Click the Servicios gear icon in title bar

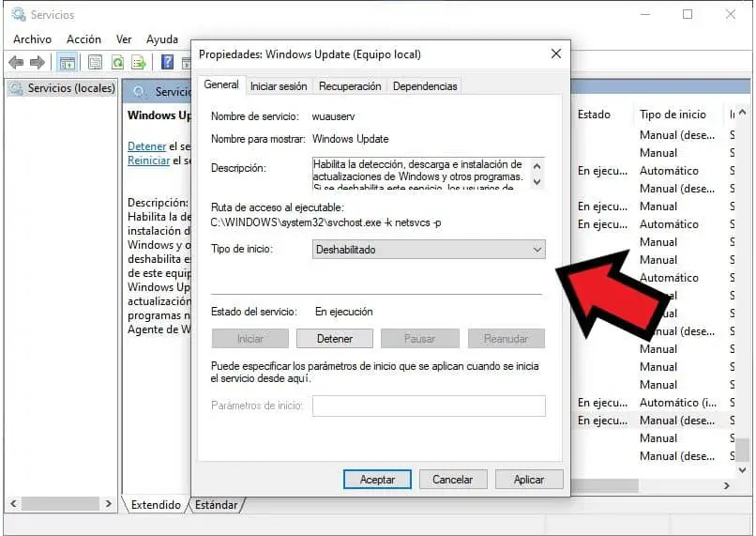(x=19, y=14)
